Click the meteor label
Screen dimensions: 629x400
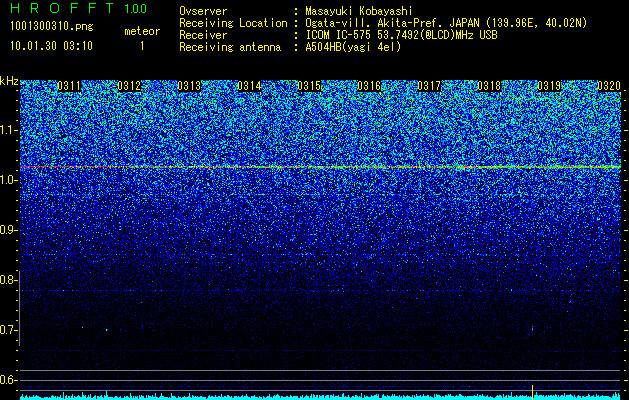coord(142,31)
